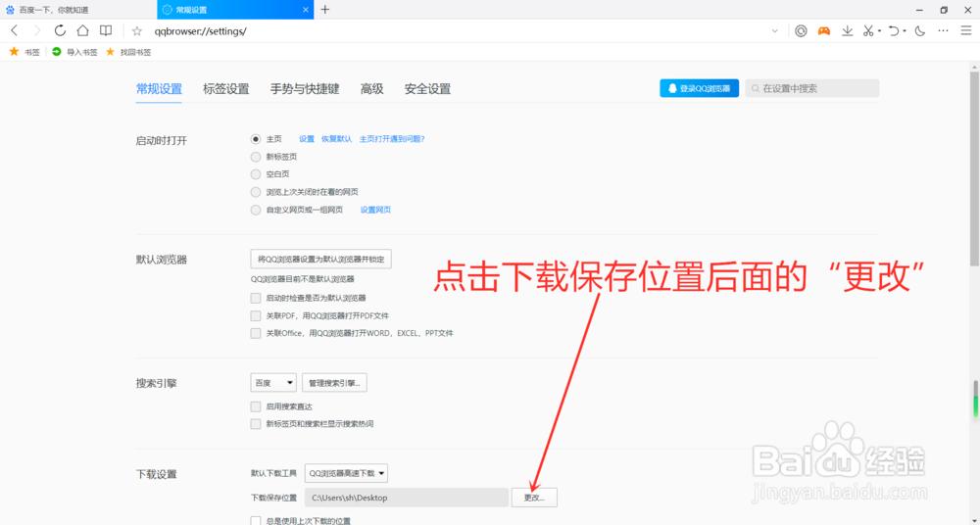
Task: Click the 恢复默认 link
Action: (x=337, y=139)
